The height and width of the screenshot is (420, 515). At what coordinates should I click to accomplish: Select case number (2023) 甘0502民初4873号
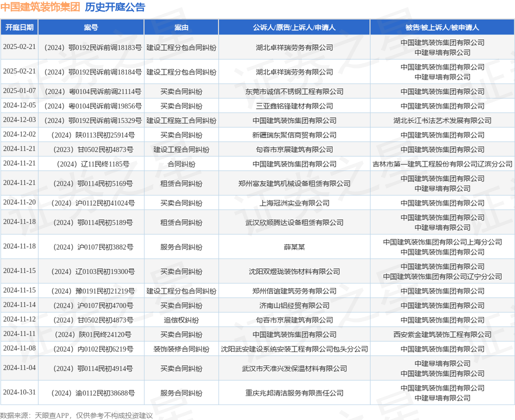pos(93,149)
